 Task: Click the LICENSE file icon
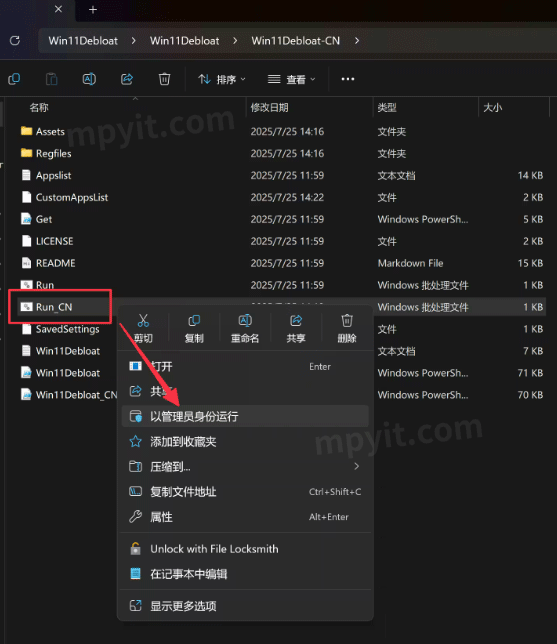pos(26,241)
